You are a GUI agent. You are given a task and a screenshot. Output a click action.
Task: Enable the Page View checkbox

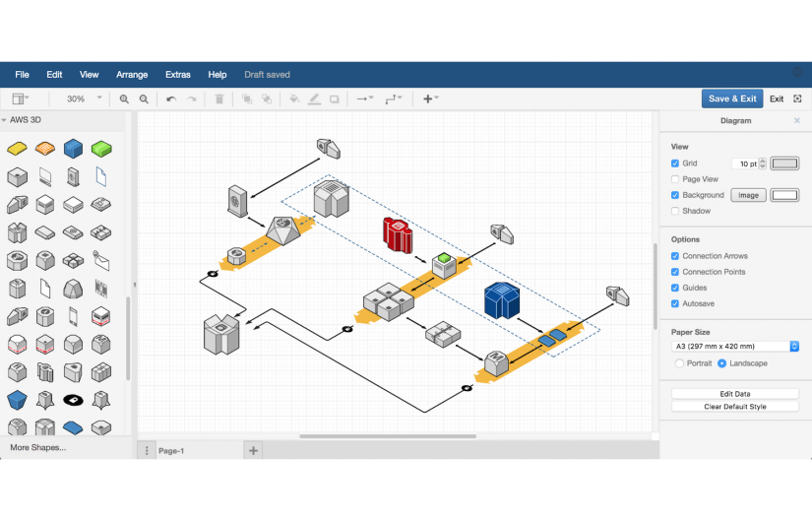pos(675,179)
